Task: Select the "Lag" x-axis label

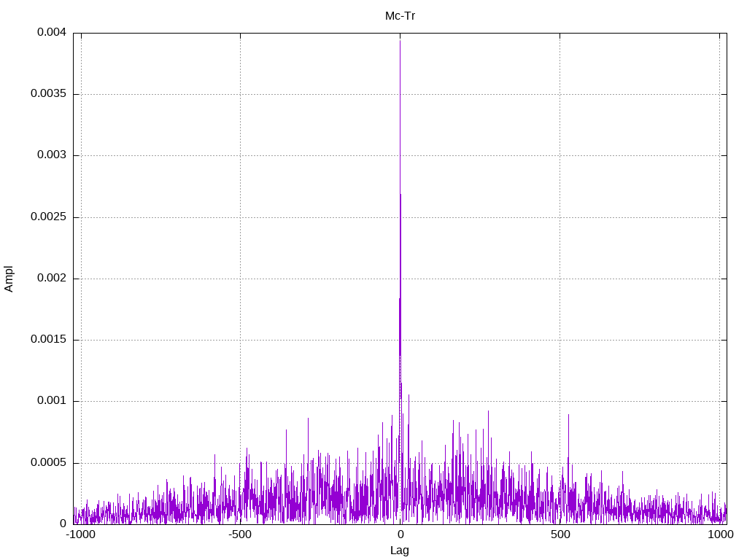Action: click(400, 551)
